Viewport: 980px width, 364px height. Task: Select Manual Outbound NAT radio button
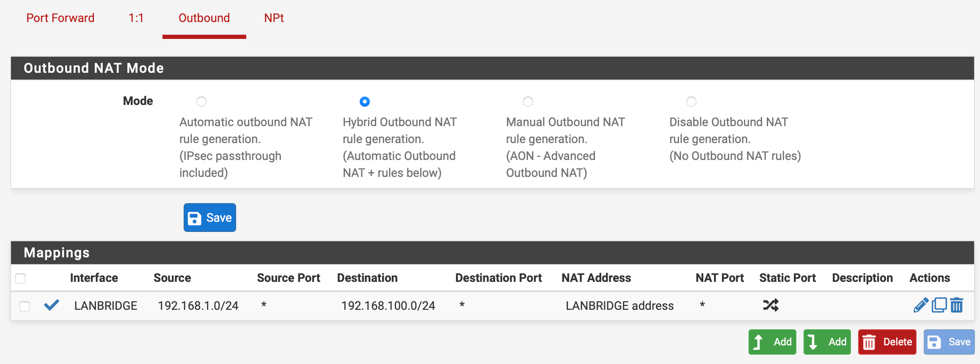pos(528,102)
